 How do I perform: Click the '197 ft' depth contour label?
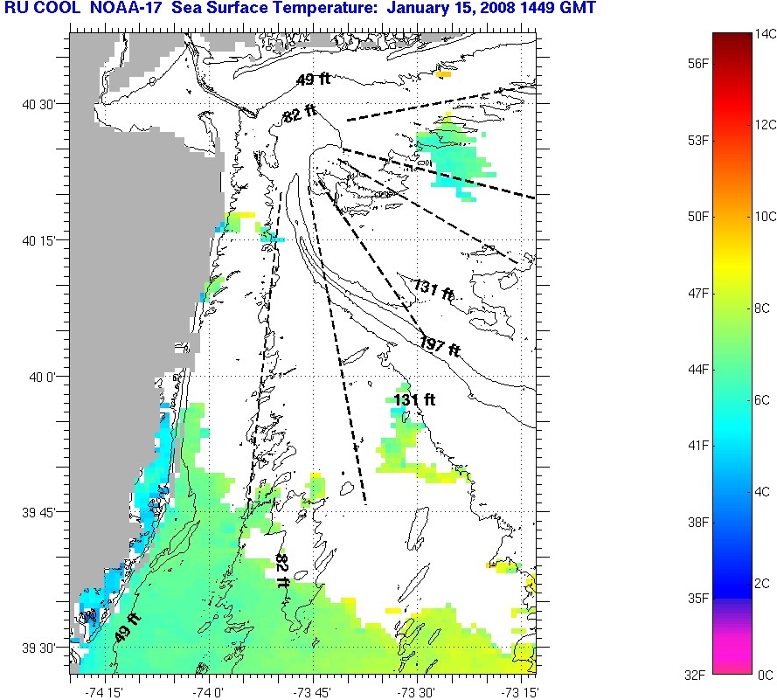tap(440, 346)
